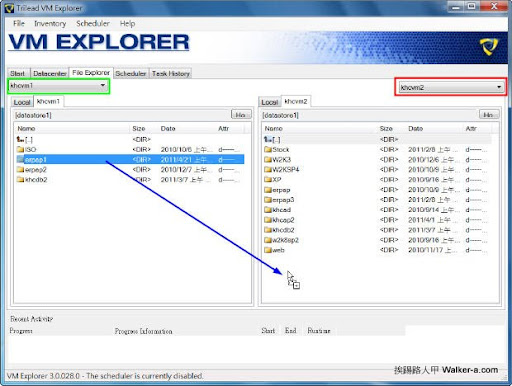Screen dimensions: 512x386
Task: Click the erpap3 folder icon
Action: click(x=268, y=200)
